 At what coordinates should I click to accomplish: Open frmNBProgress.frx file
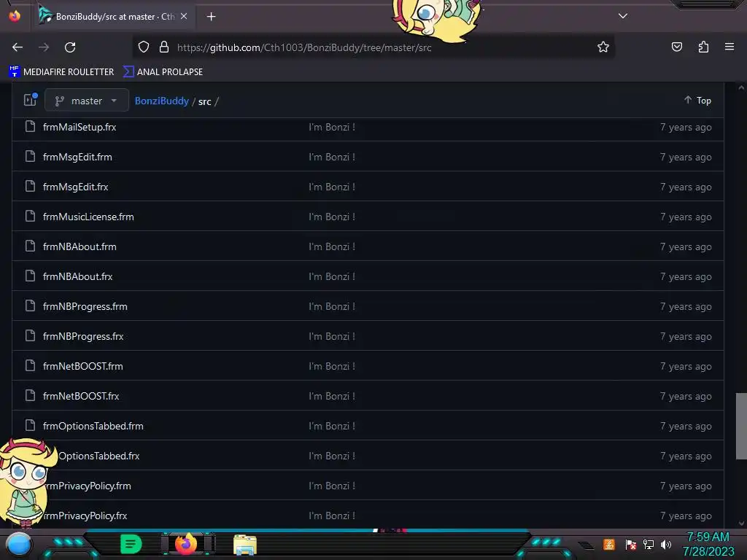click(x=83, y=337)
